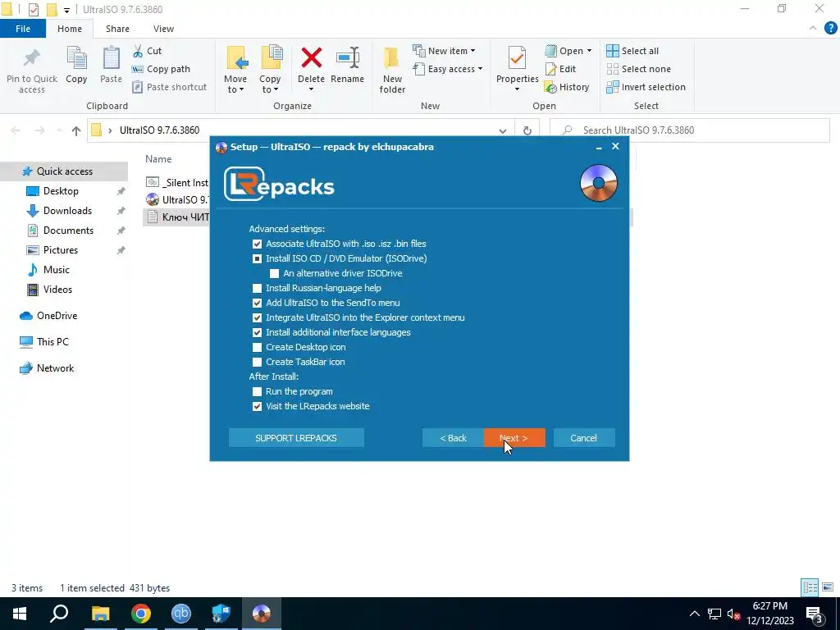Click the red Delete icon

pyautogui.click(x=311, y=58)
